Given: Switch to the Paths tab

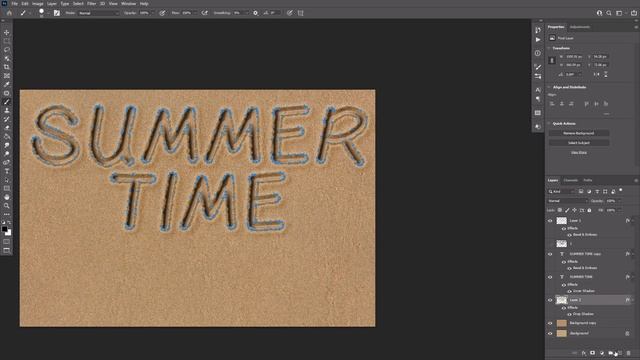Looking at the screenshot, I should 588,180.
